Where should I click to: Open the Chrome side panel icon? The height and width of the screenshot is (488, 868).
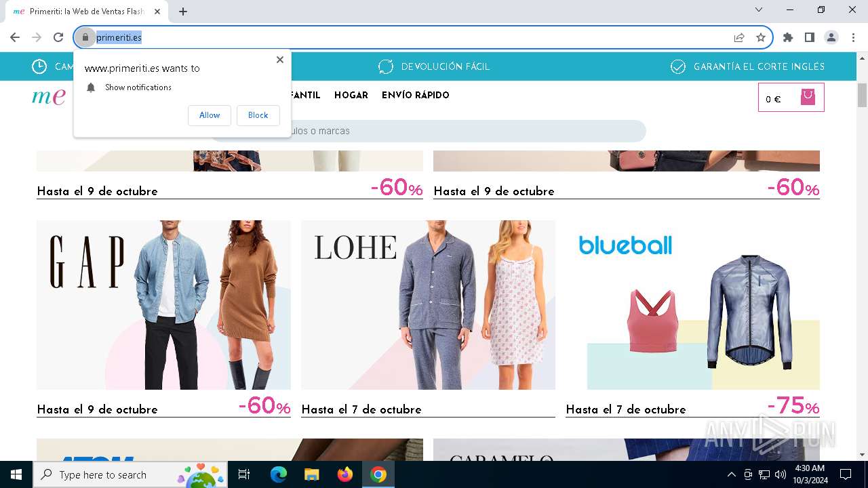pos(810,37)
